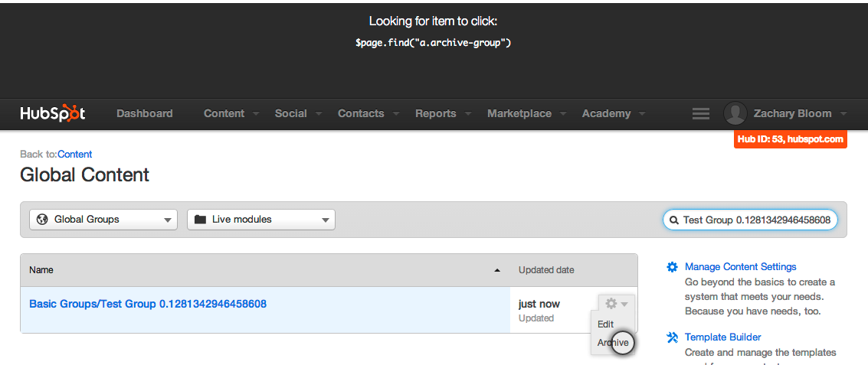
Task: Click the user avatar icon
Action: pyautogui.click(x=735, y=113)
